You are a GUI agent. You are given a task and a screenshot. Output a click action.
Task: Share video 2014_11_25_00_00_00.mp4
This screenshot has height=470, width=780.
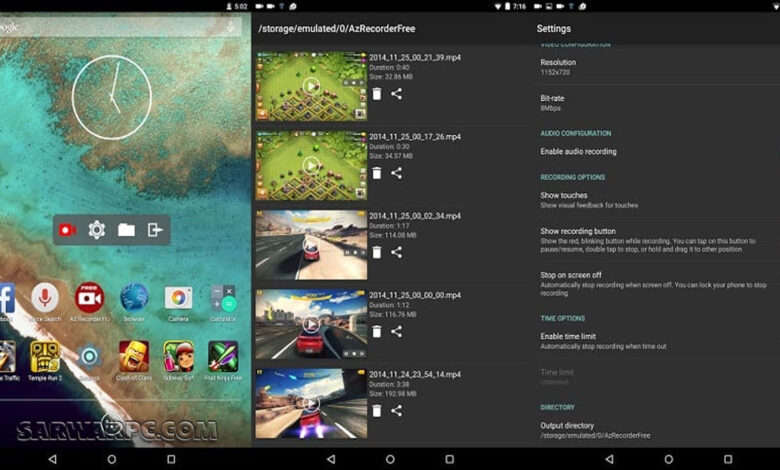pos(396,331)
